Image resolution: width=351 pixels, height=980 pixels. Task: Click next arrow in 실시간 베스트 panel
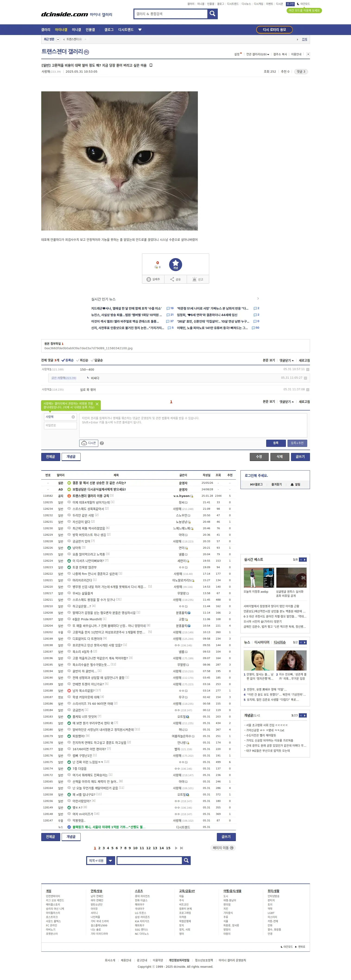coord(305,560)
